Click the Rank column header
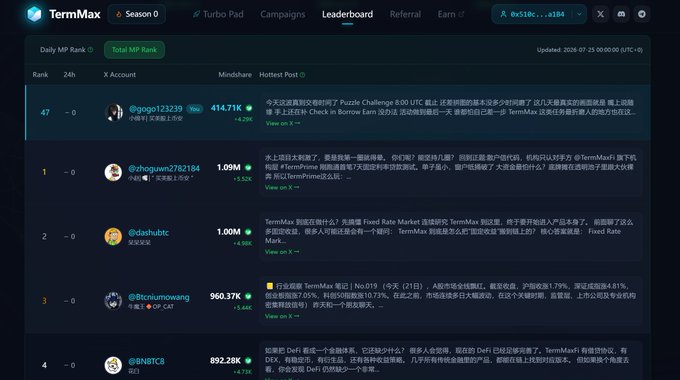This screenshot has width=680, height=380. 40,75
